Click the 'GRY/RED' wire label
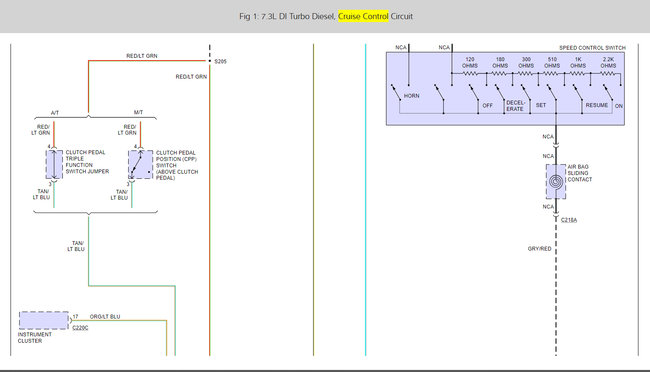The image size is (650, 372). tap(539, 249)
